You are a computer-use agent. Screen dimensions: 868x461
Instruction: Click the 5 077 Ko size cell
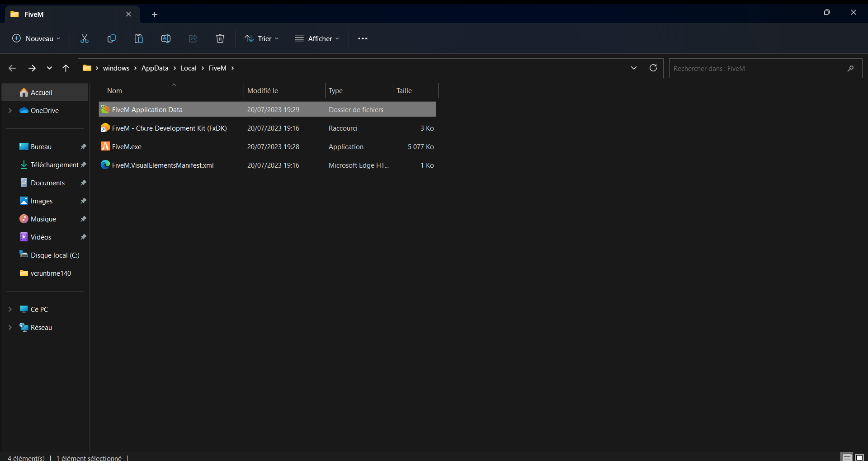420,147
